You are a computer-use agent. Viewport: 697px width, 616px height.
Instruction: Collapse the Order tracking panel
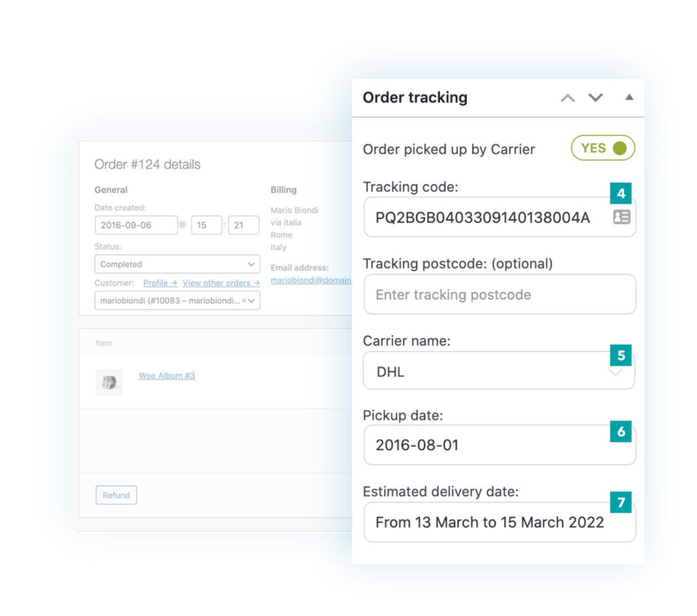point(628,97)
